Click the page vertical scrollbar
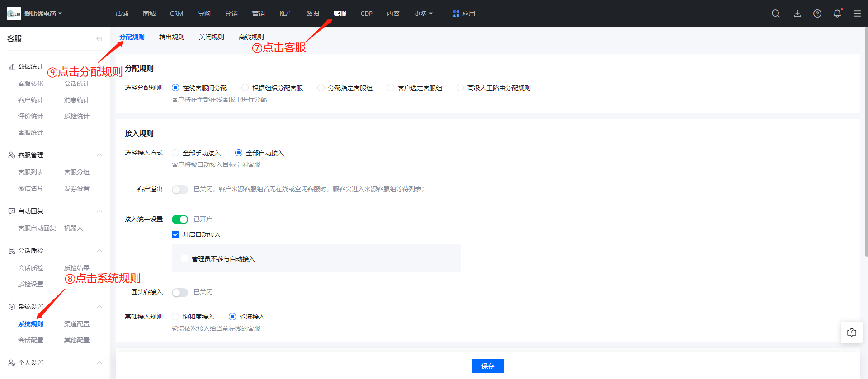The width and height of the screenshot is (868, 379). tap(866, 142)
